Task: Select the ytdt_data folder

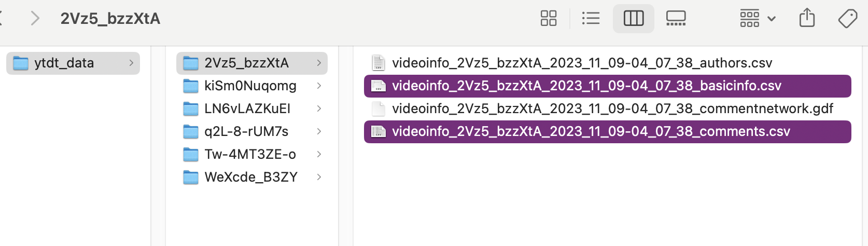Action: tap(64, 63)
